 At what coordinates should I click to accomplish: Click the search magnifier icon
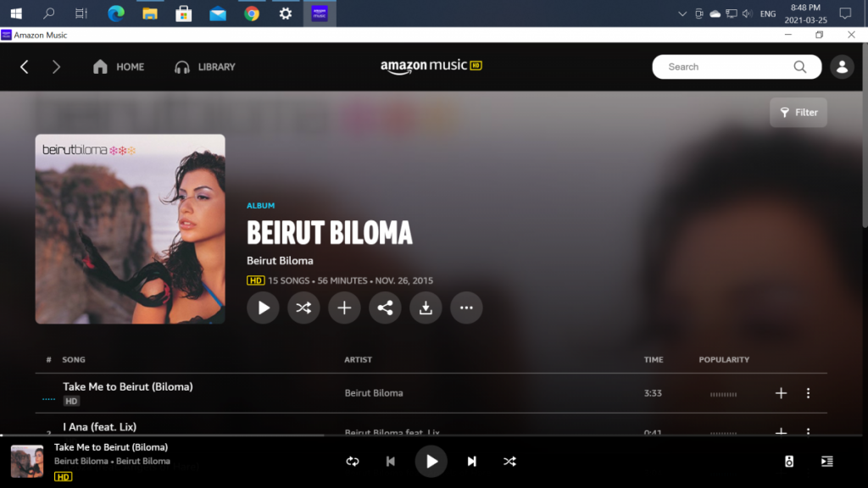[800, 67]
